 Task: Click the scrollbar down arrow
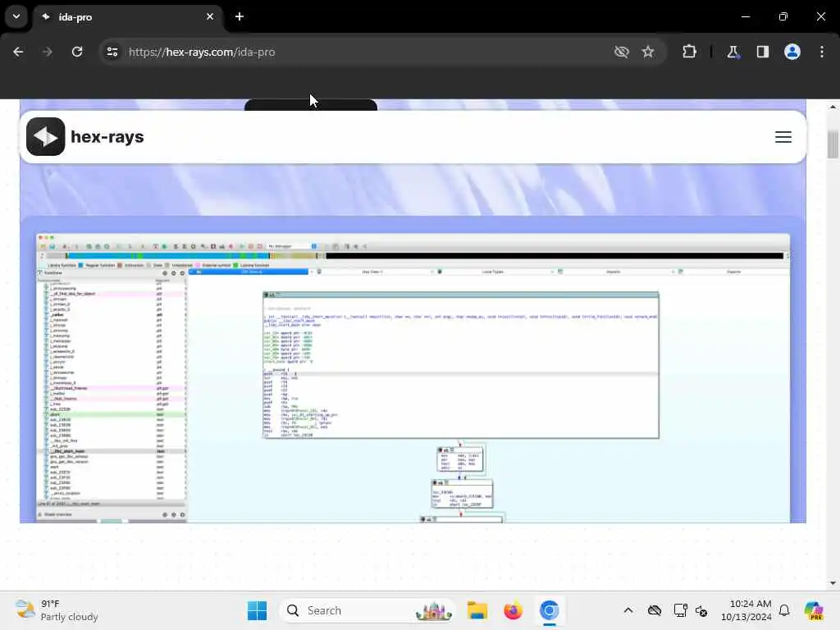click(833, 583)
